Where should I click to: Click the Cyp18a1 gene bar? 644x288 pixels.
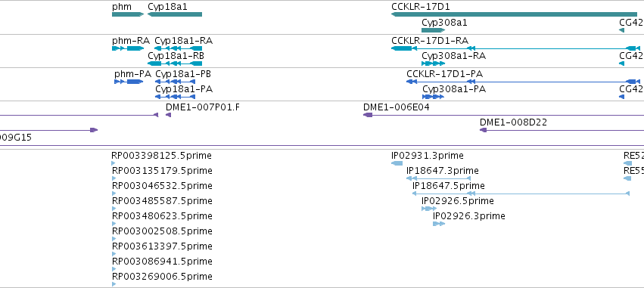175,14
